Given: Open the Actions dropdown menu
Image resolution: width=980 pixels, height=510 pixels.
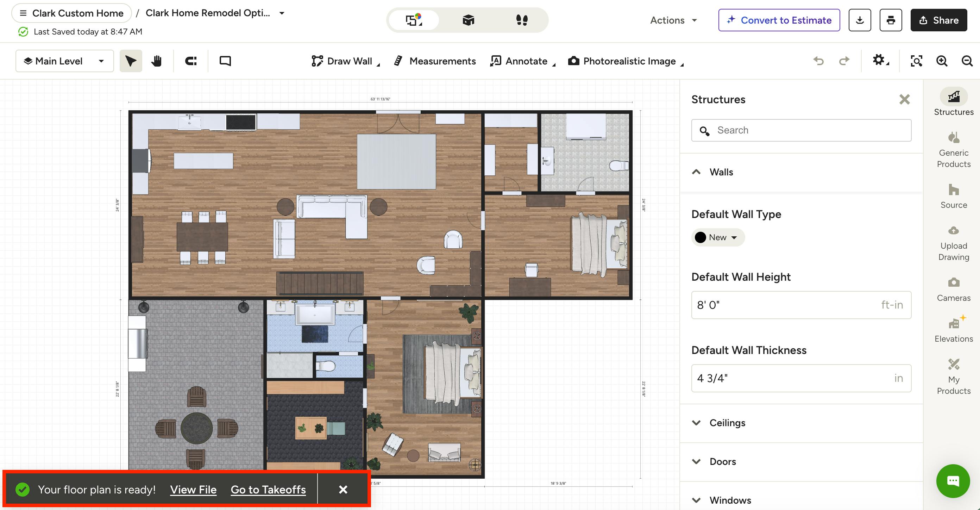Looking at the screenshot, I should (x=673, y=20).
